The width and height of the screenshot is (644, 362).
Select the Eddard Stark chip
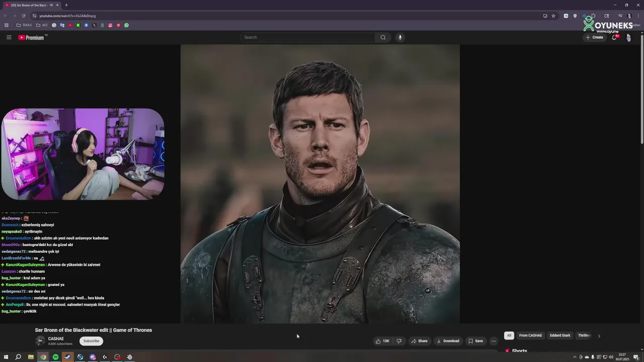pyautogui.click(x=560, y=335)
